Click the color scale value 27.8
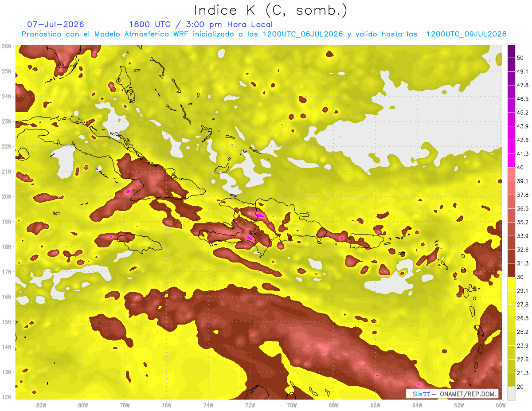 (x=523, y=305)
